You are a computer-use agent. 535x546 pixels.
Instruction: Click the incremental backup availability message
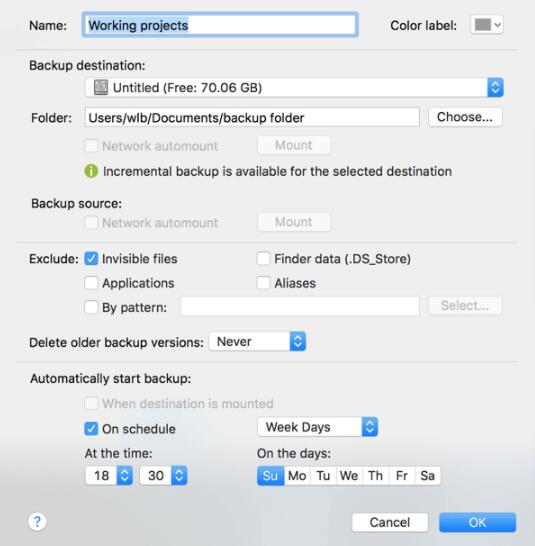277,171
